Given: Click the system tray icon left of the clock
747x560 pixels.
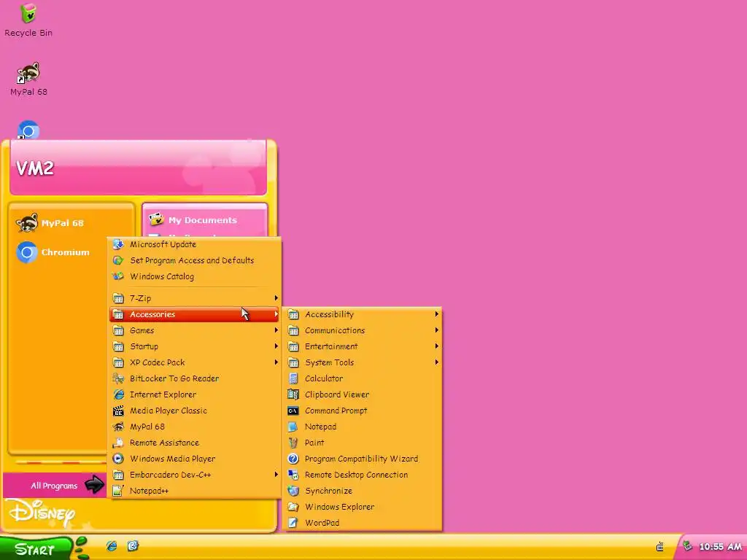Looking at the screenshot, I should click(687, 545).
